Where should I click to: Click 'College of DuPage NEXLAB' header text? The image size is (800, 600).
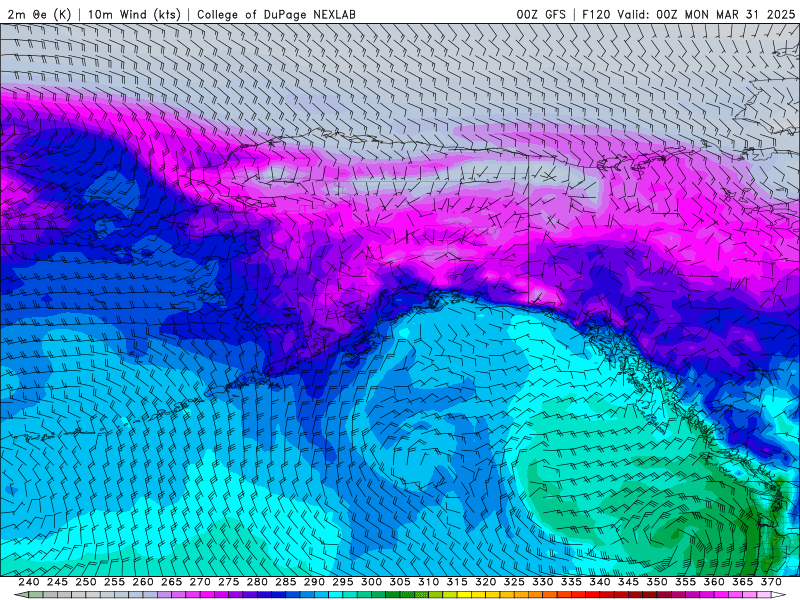pos(276,14)
